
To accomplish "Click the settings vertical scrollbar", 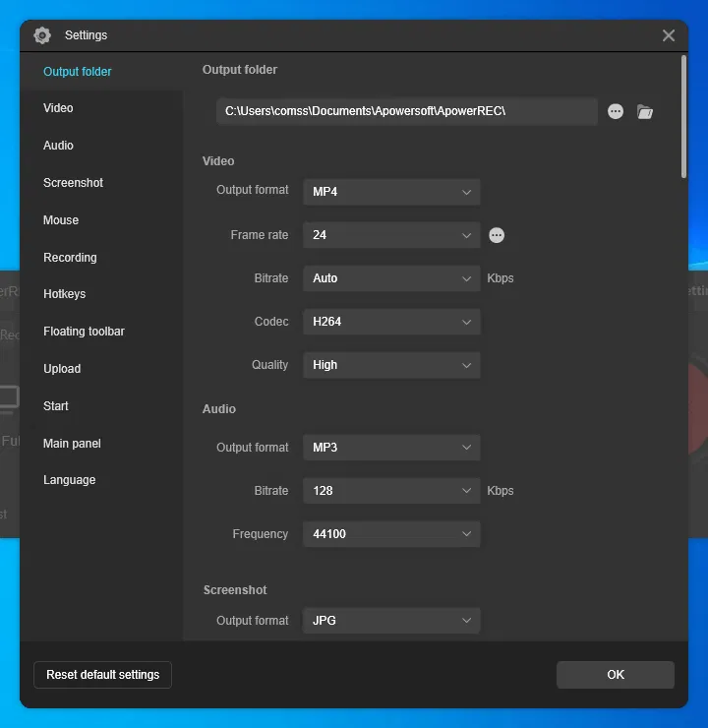I will click(683, 117).
